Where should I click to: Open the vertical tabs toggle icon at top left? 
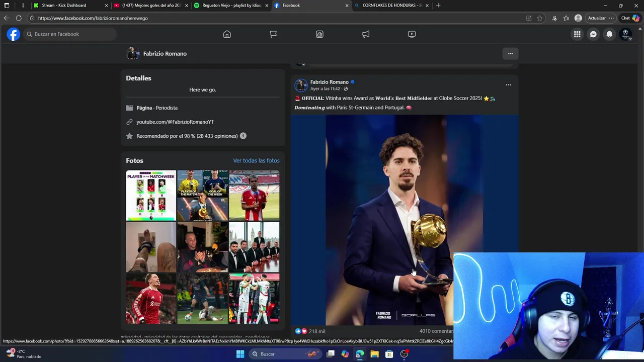click(x=7, y=6)
